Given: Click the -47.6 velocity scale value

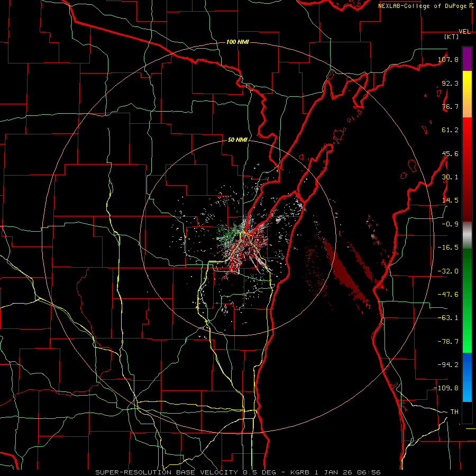Looking at the screenshot, I should point(448,294).
